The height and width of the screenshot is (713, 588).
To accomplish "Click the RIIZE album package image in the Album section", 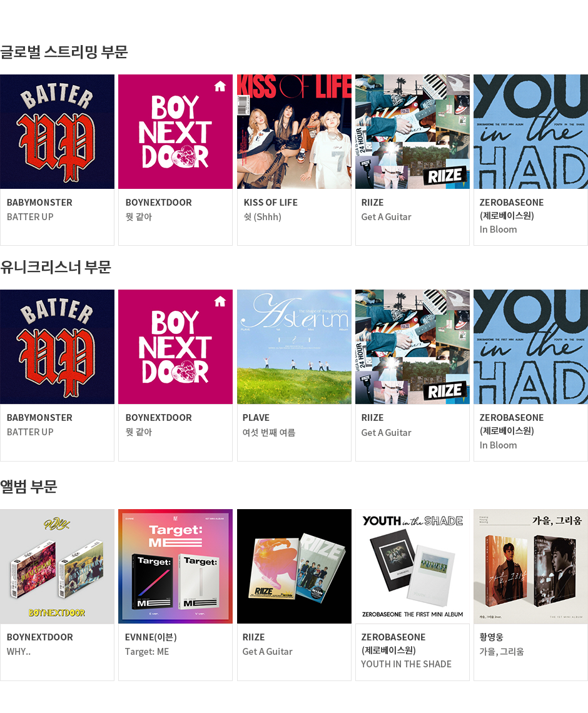I will (x=294, y=566).
